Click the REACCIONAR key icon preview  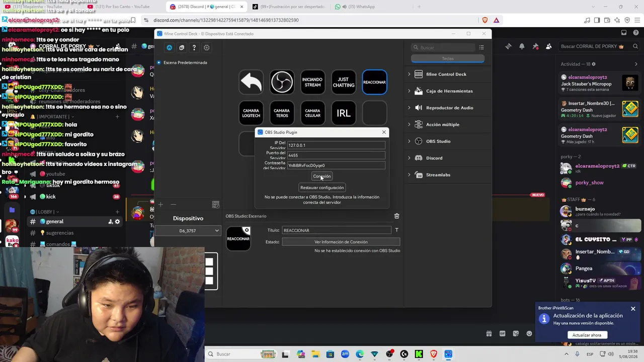pyautogui.click(x=238, y=239)
